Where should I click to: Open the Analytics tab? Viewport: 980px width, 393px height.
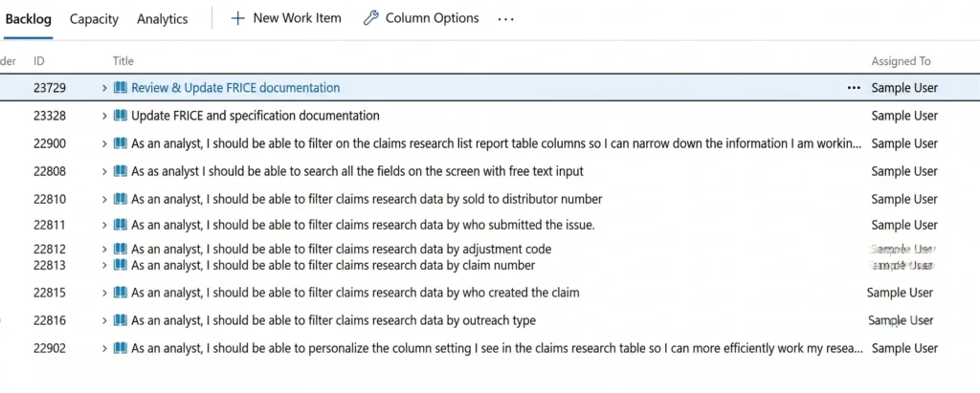[x=163, y=19]
